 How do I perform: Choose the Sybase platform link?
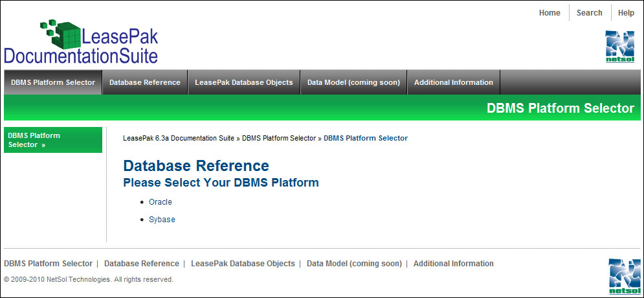pyautogui.click(x=162, y=220)
